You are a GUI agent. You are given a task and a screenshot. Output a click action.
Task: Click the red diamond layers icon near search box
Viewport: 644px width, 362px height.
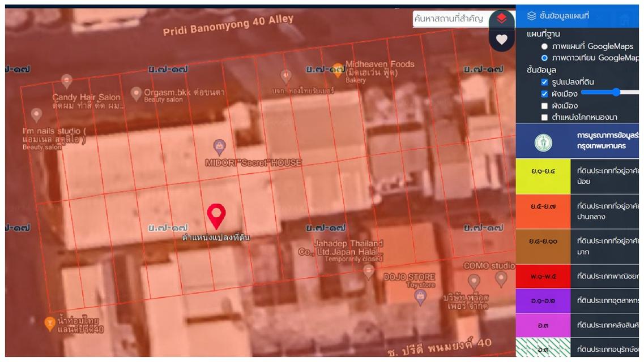point(502,18)
